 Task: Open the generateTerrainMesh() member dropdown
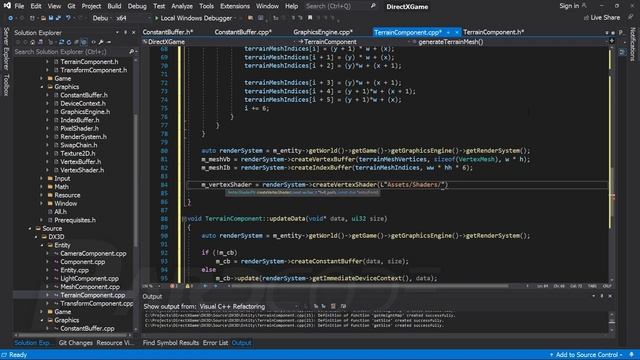pyautogui.click(x=510, y=42)
